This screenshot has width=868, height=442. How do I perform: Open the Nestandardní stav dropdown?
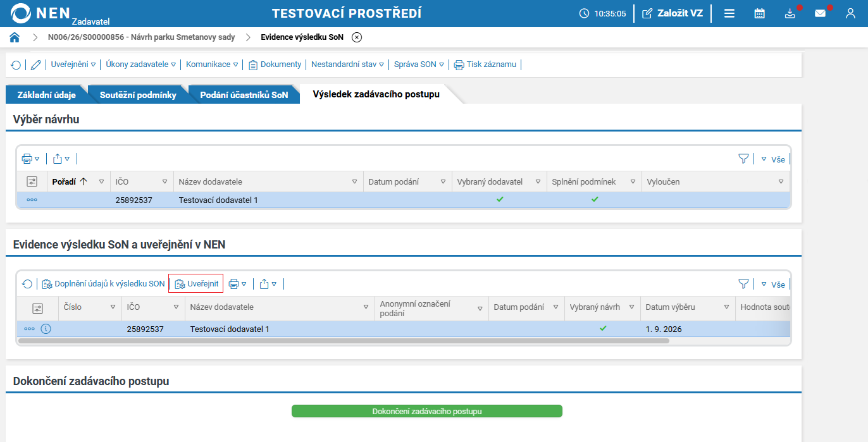pos(347,64)
